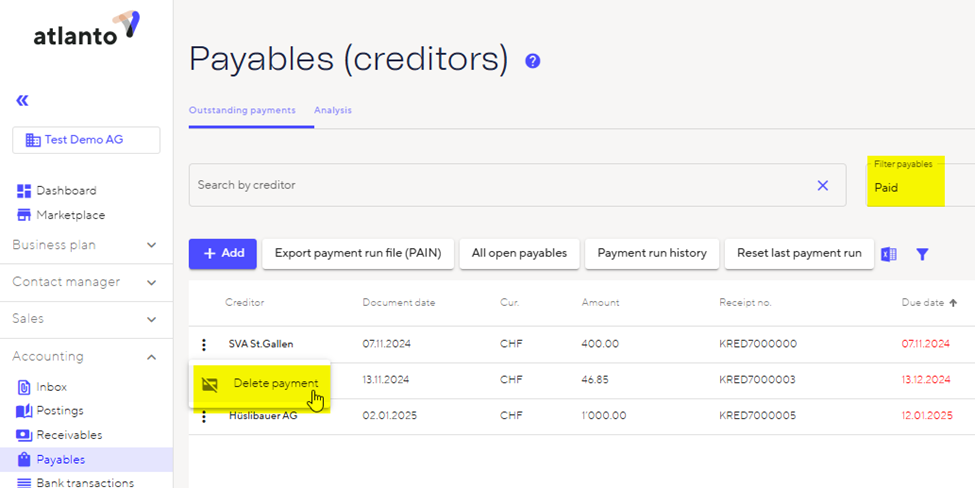Click Export payment run file (PAIN)
Image resolution: width=975 pixels, height=488 pixels.
pos(357,254)
